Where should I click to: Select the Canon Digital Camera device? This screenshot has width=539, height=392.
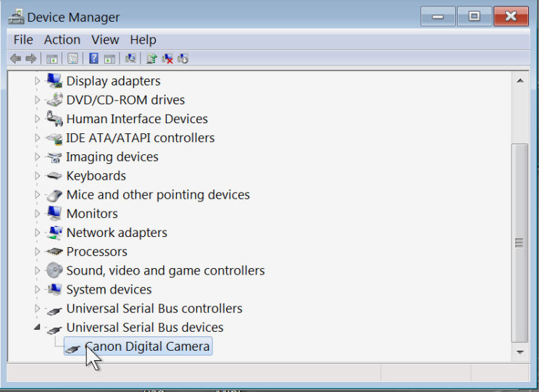point(138,346)
